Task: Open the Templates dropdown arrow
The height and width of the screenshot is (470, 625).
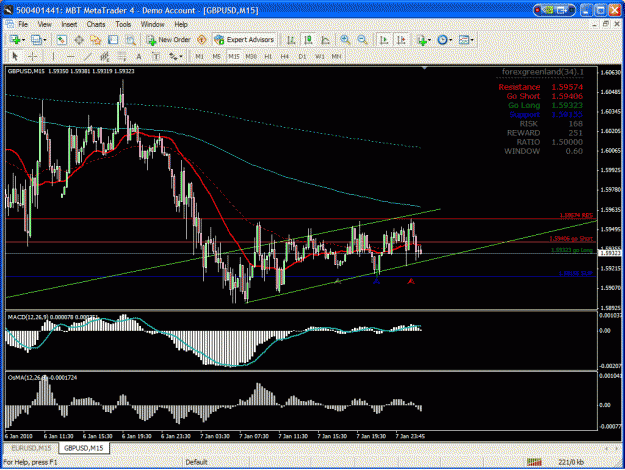Action: [472, 40]
